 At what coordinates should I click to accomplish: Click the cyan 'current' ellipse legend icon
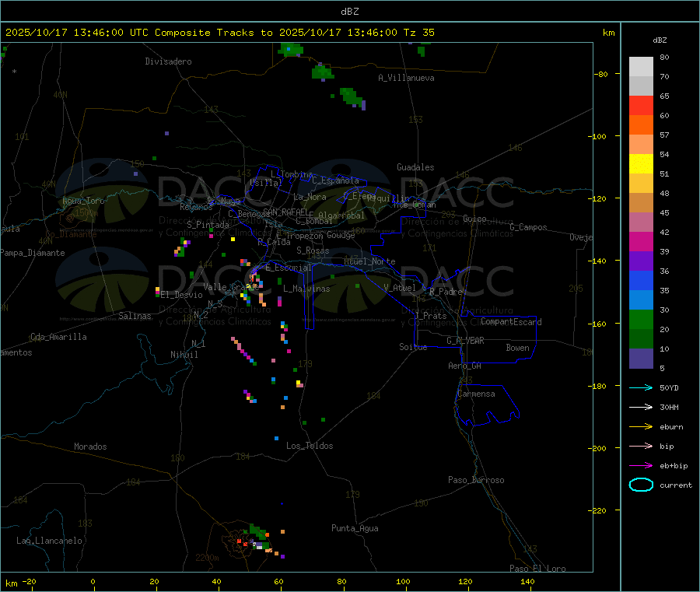[x=641, y=485]
